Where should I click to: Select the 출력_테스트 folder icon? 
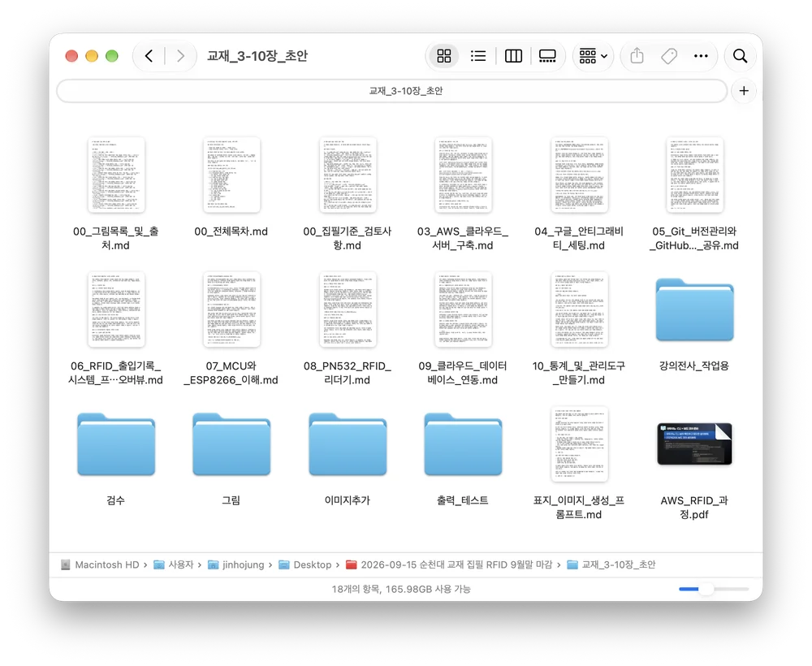(x=463, y=444)
